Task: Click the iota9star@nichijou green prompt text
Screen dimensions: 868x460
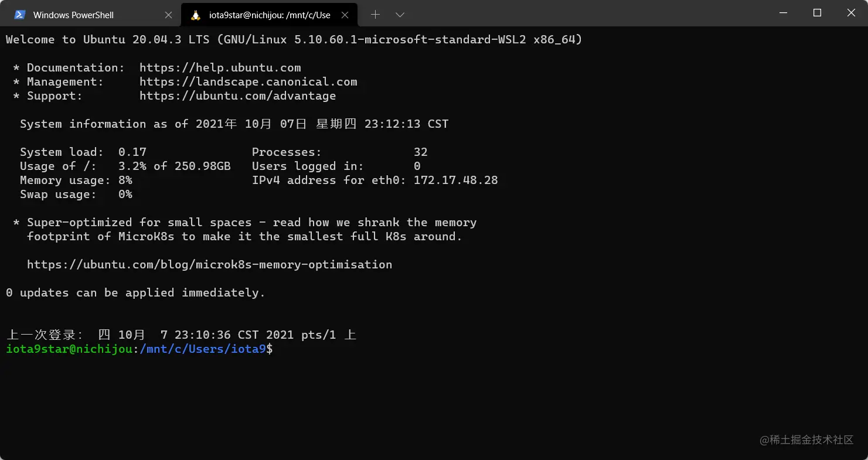Action: pyautogui.click(x=69, y=349)
